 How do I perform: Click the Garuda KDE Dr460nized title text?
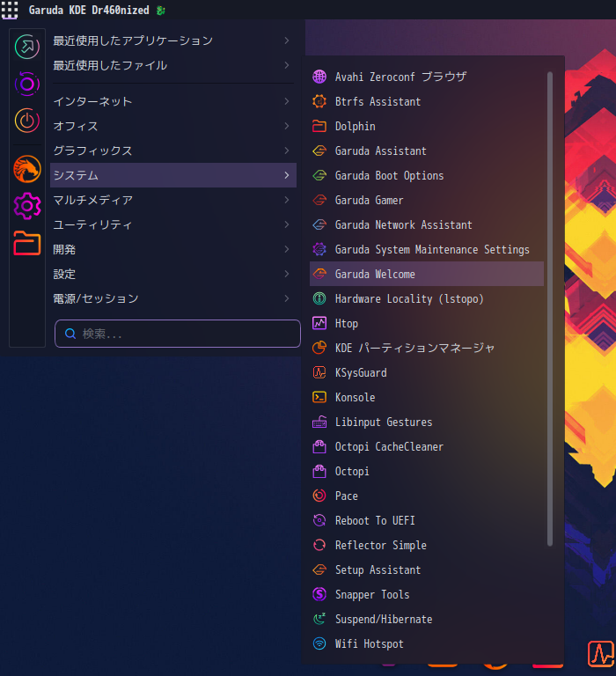point(89,10)
